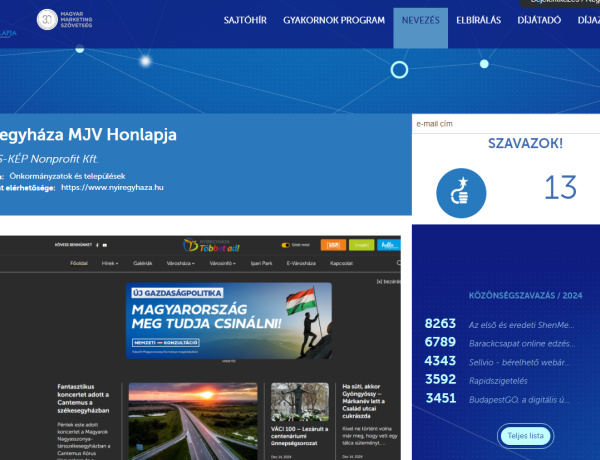Viewport: 600px width, 460px height.
Task: Click the 3451 vote count
Action: pyautogui.click(x=441, y=398)
